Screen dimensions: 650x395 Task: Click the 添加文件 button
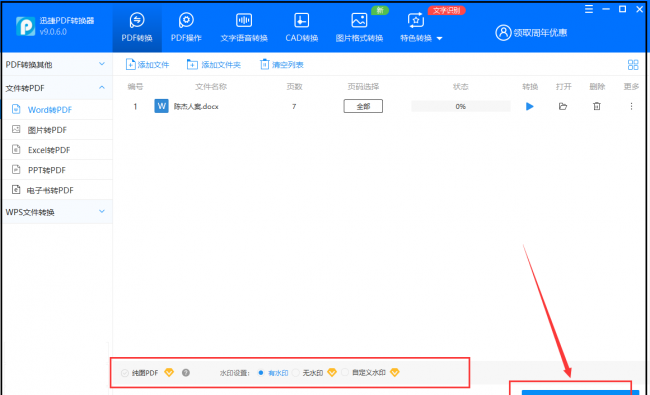[x=147, y=65]
